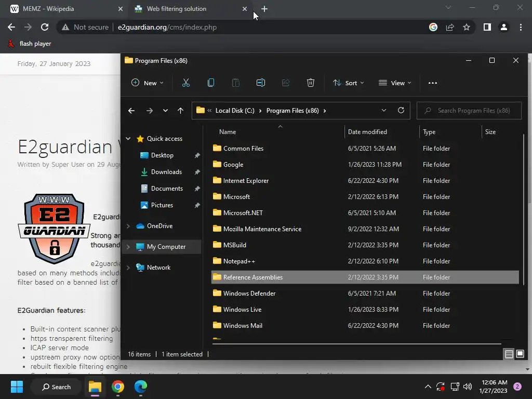Open the Sort dropdown menu
The image size is (532, 399).
tap(349, 83)
